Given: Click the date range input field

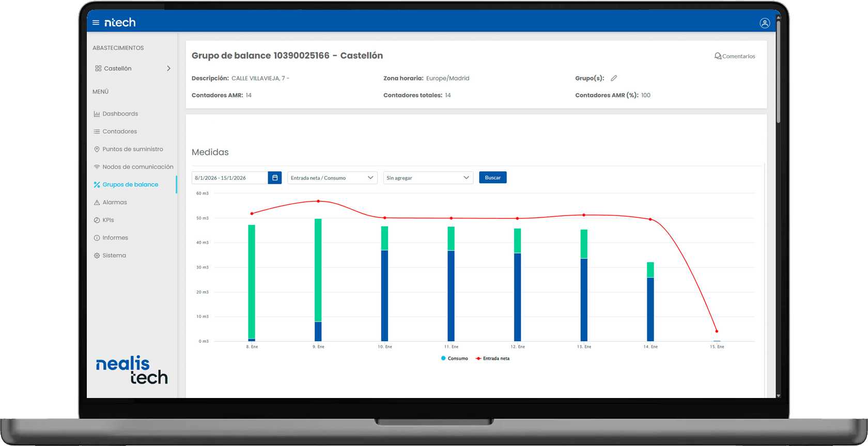Looking at the screenshot, I should click(x=229, y=178).
